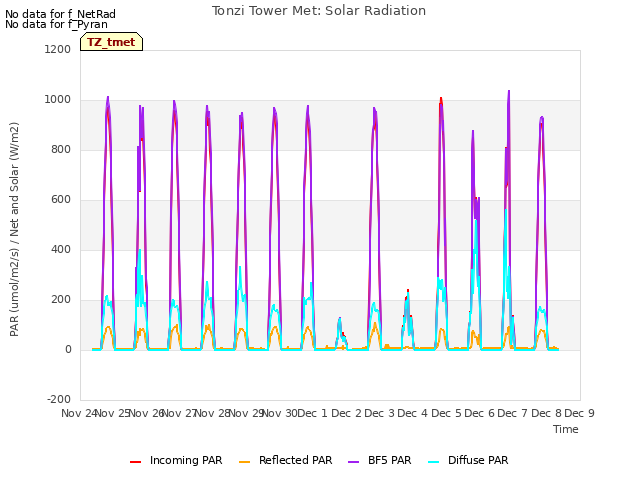The image size is (640, 480).
Task: Click the chart title Tonzi Tower Met
Action: point(319,11)
